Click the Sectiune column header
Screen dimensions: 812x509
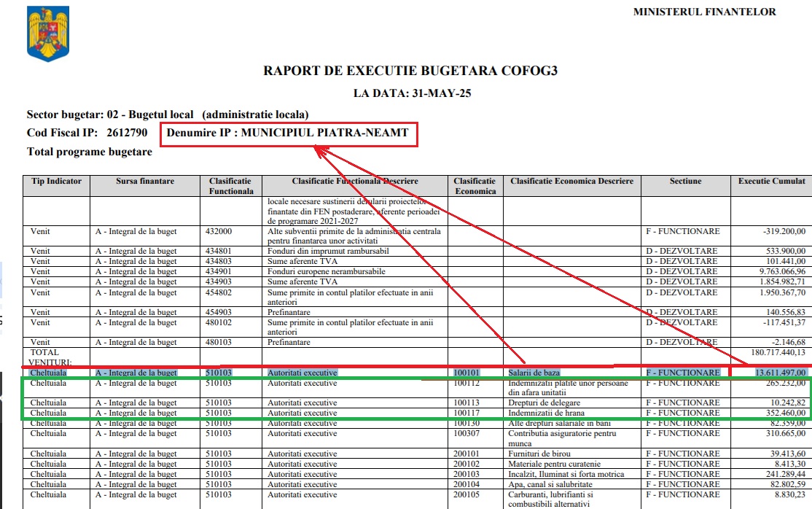[686, 181]
